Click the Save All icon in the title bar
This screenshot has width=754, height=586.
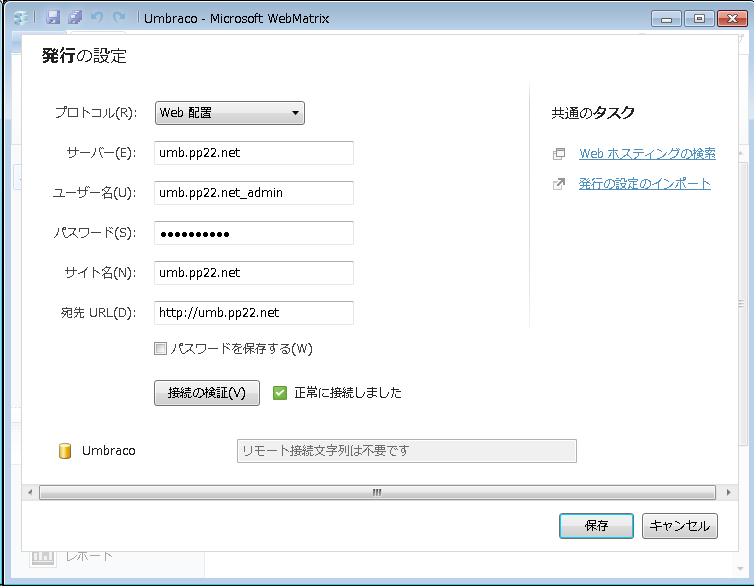pyautogui.click(x=75, y=18)
